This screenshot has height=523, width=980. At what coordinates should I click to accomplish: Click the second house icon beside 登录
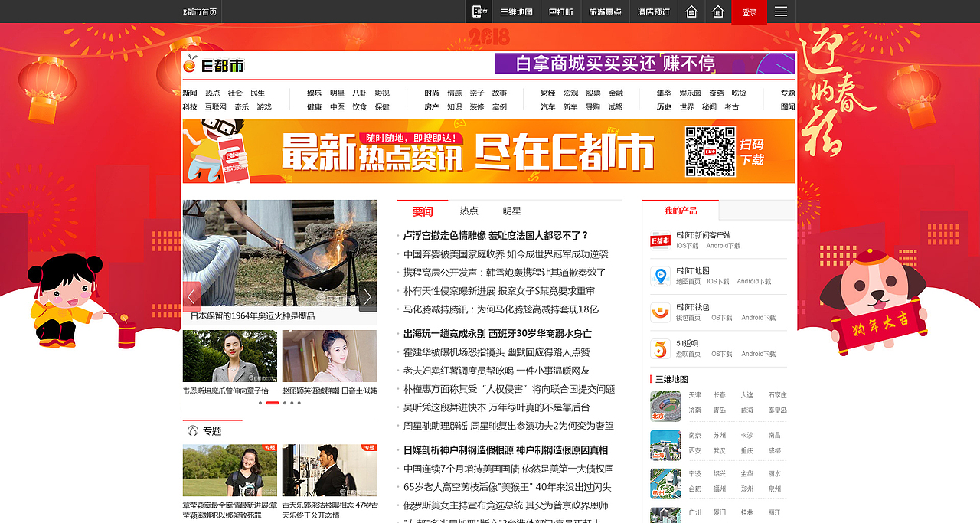pos(718,11)
